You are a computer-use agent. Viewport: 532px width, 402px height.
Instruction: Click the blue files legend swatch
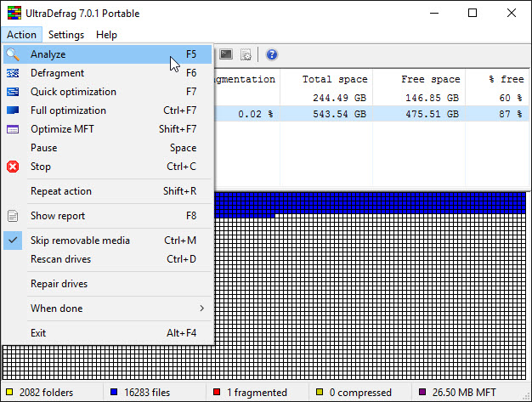114,392
